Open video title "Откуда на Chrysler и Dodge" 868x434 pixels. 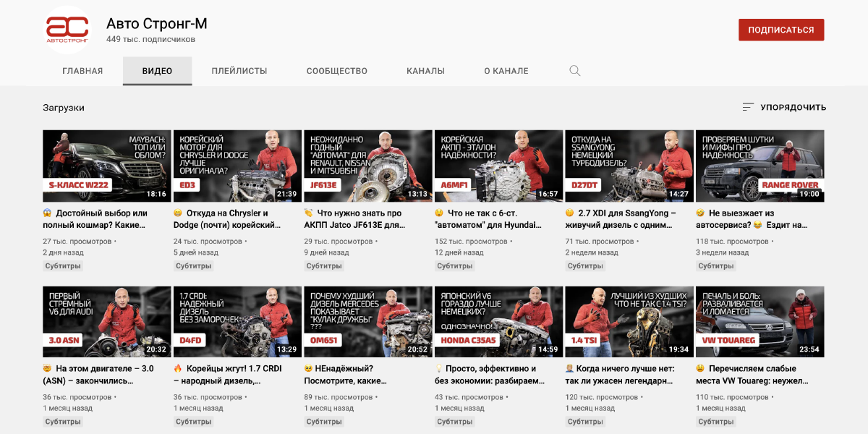227,219
